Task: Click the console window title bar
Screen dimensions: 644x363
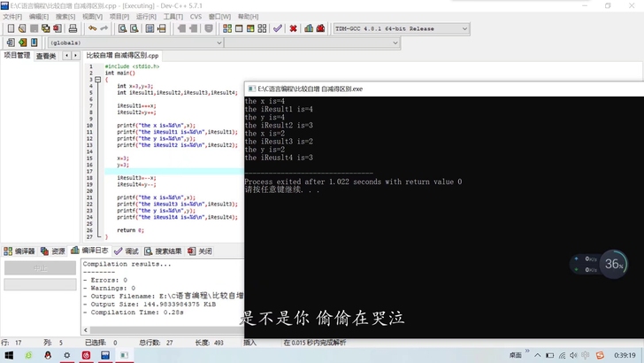Action: coord(444,89)
